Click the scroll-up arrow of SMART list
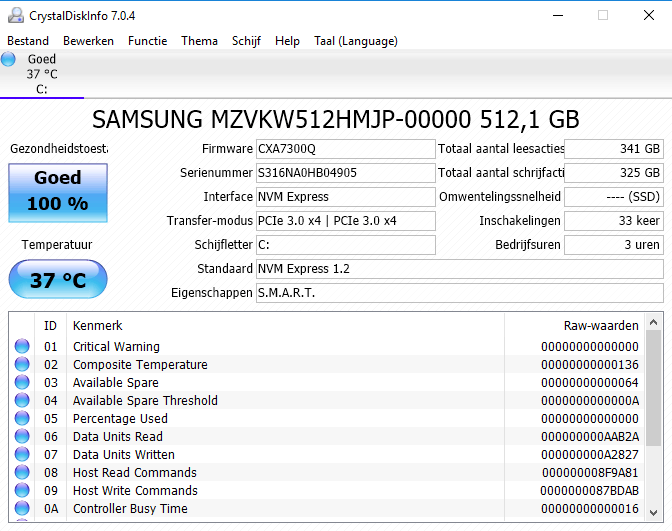This screenshot has width=672, height=531. click(654, 322)
